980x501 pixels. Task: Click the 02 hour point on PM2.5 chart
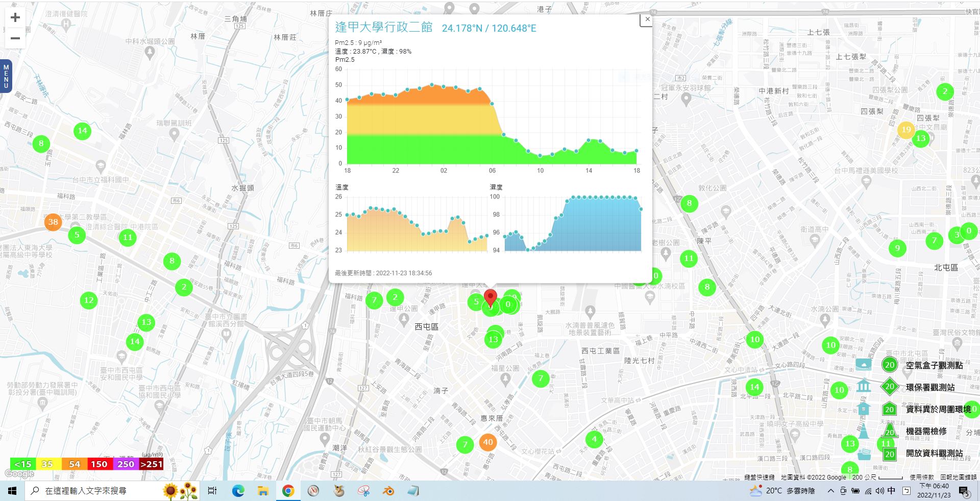click(444, 87)
